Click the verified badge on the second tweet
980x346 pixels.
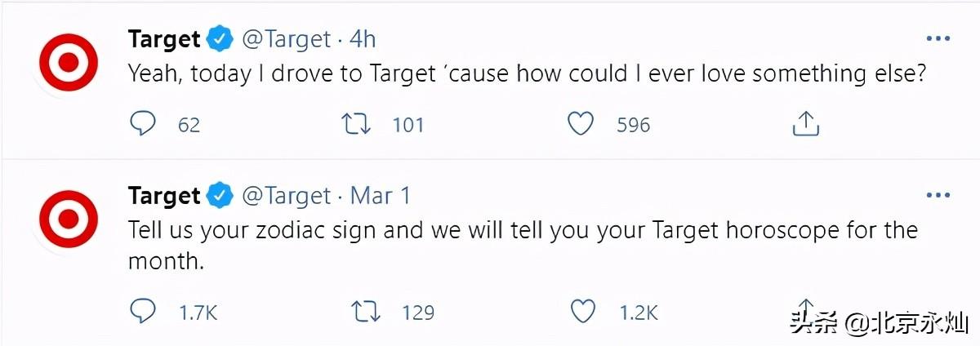tap(219, 196)
